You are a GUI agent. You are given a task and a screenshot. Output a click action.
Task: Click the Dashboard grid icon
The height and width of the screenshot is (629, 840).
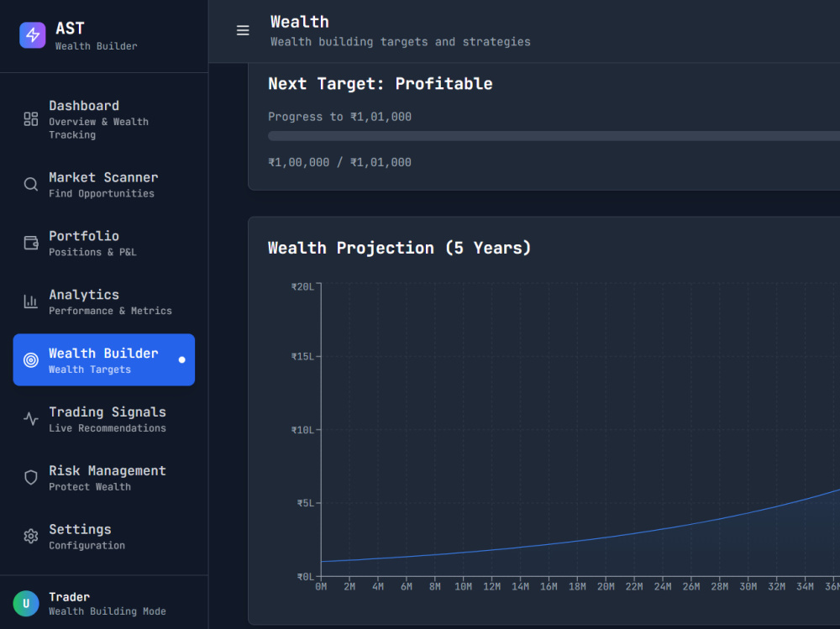coord(31,119)
